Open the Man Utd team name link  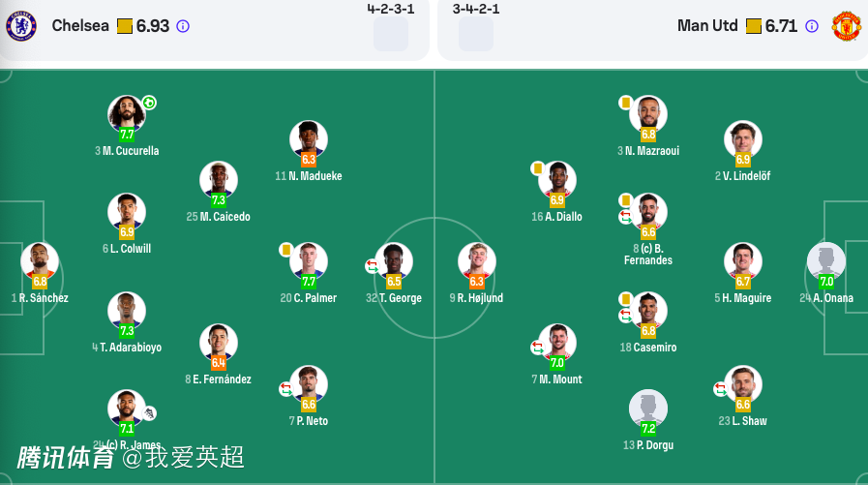pos(707,26)
